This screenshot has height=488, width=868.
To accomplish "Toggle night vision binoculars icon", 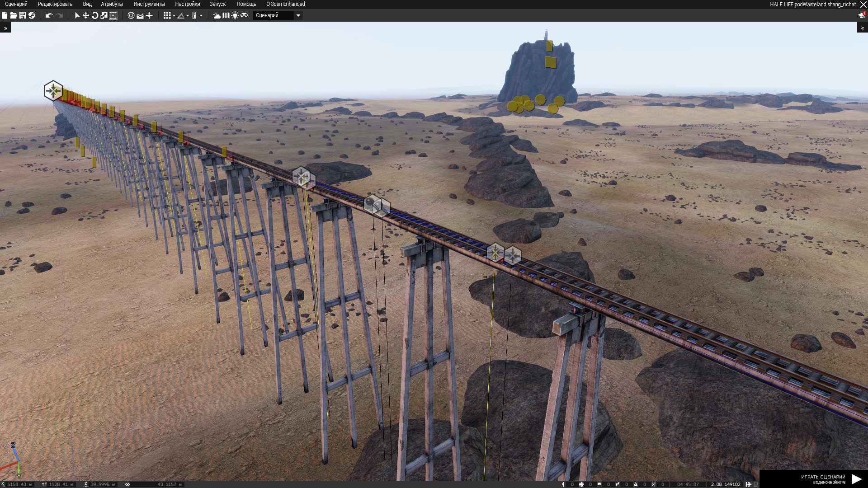I will pyautogui.click(x=244, y=15).
